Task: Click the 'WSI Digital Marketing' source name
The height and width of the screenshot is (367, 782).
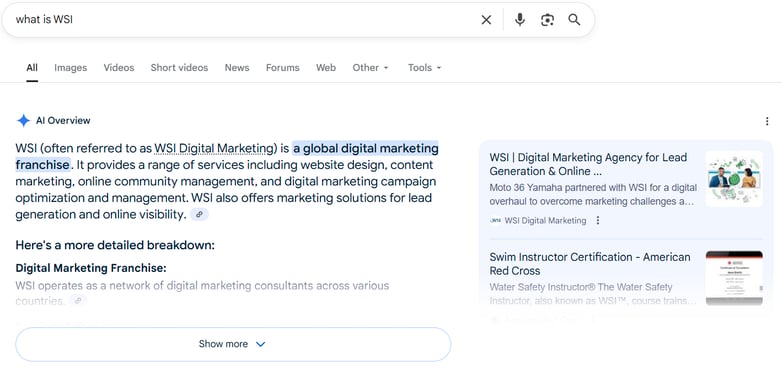Action: [546, 220]
